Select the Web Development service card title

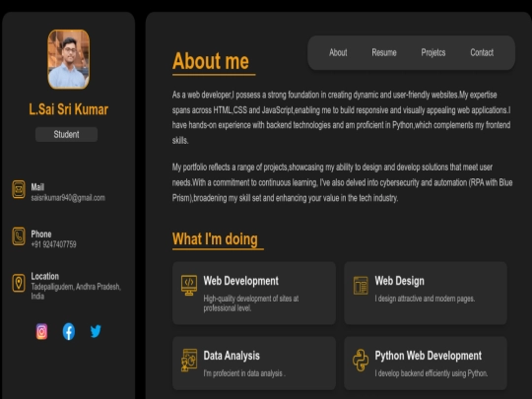point(241,281)
